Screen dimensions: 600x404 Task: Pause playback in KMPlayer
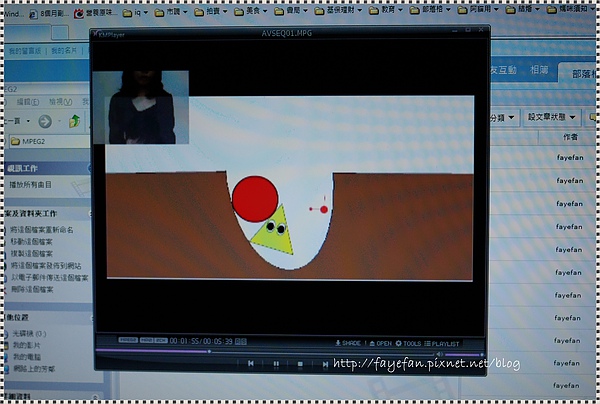(276, 364)
